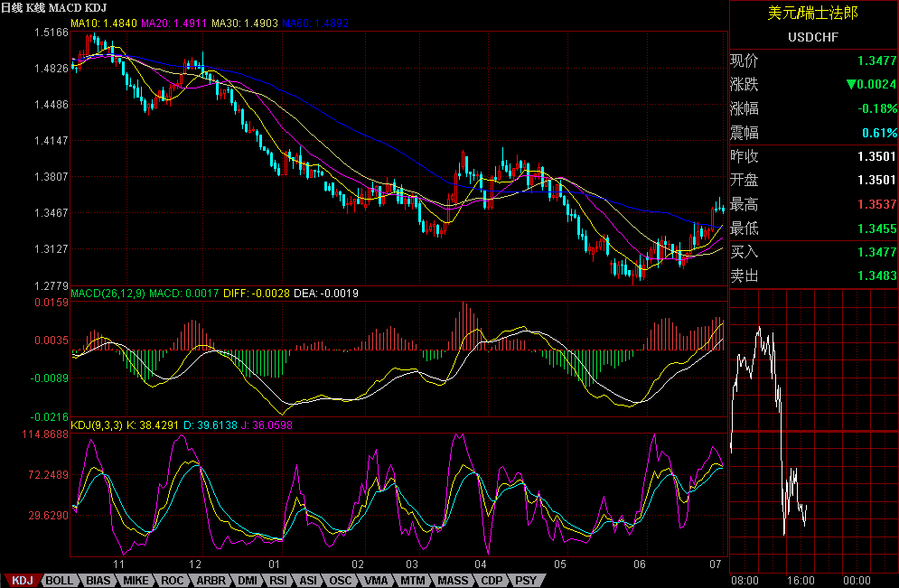Click the MA20: 1.4911 legend label
Image resolution: width=899 pixels, height=588 pixels.
click(173, 23)
